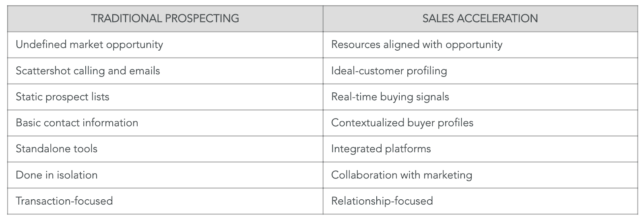This screenshot has height=219, width=644.
Task: Select the Done in isolation cell
Action: tap(56, 175)
